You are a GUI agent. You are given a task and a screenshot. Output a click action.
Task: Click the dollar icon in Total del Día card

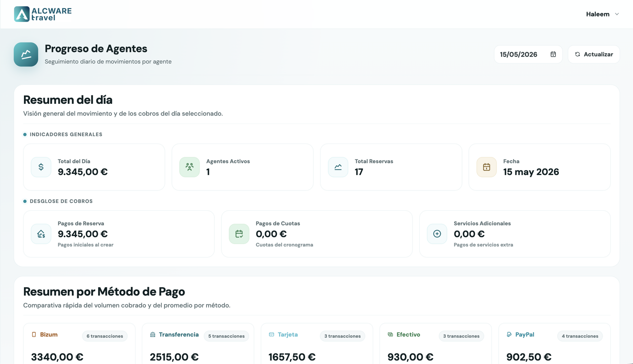pos(41,167)
